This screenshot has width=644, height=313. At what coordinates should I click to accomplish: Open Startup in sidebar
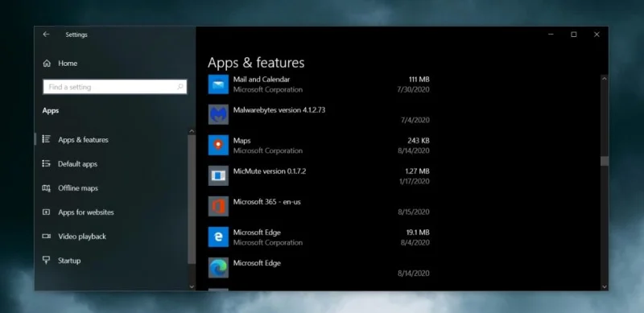pyautogui.click(x=69, y=261)
